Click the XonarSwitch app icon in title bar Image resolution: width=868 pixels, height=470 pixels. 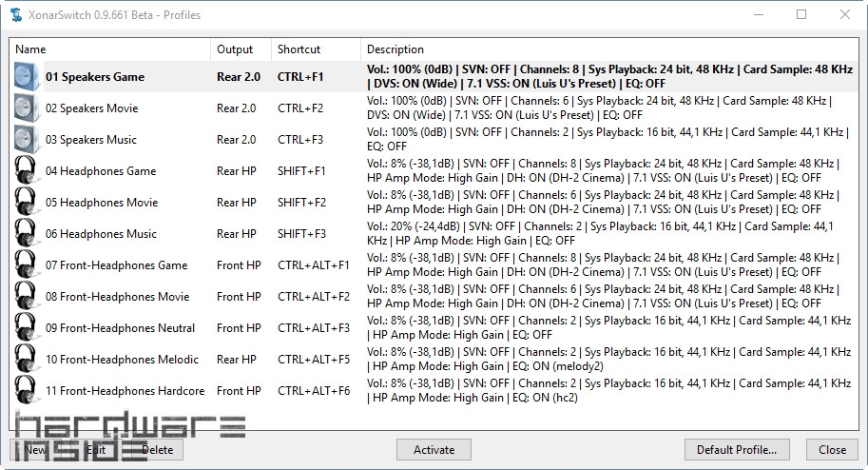16,15
